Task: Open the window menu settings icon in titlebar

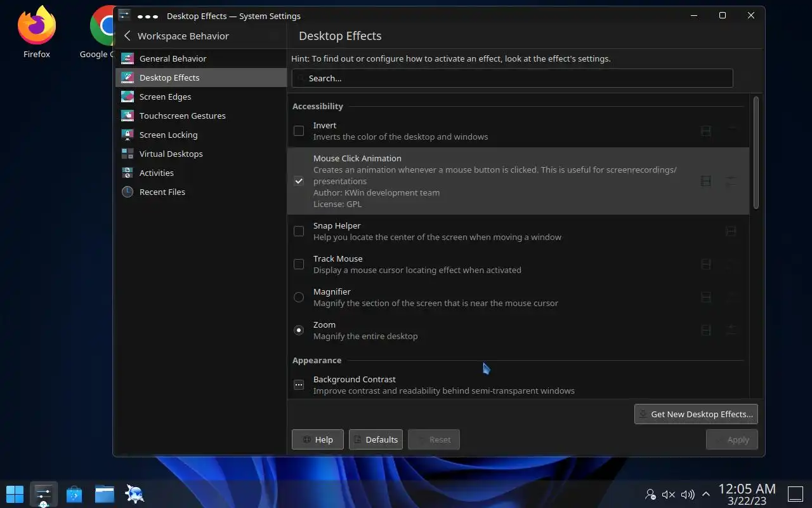Action: (x=124, y=15)
